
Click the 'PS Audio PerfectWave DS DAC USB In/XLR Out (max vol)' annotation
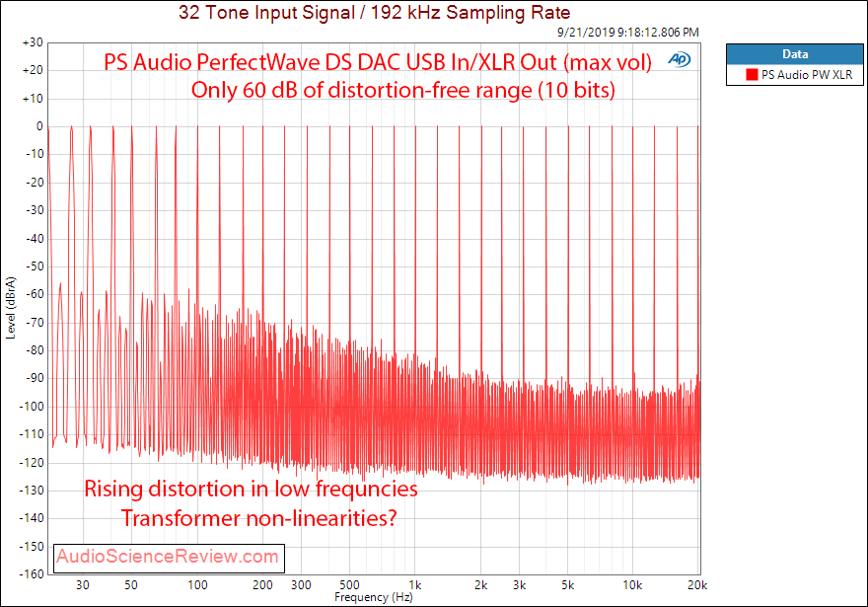pos(378,62)
